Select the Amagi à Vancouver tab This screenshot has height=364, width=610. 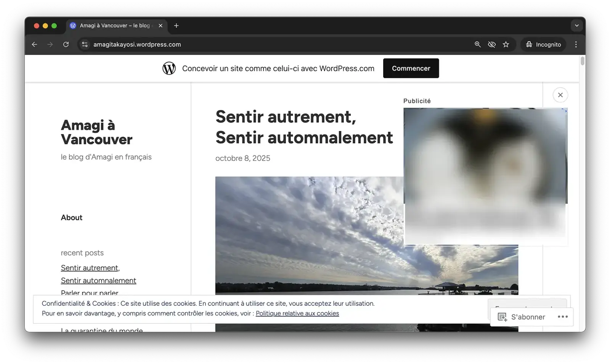pos(114,26)
